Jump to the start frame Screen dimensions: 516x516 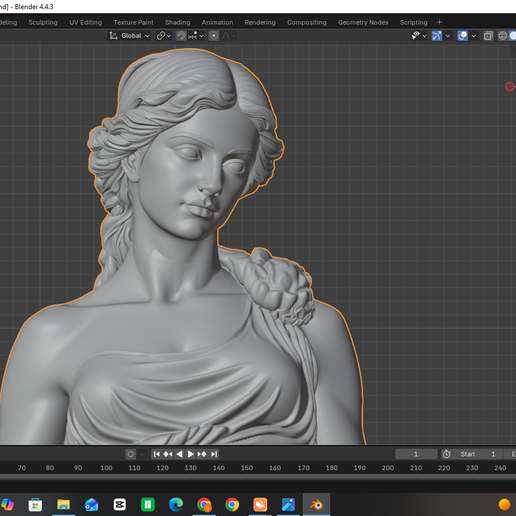157,454
